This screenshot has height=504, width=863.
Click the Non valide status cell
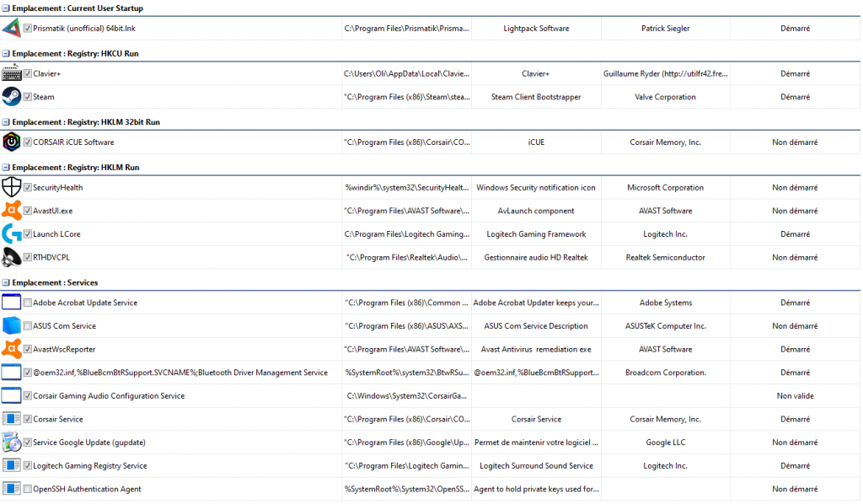tap(796, 395)
